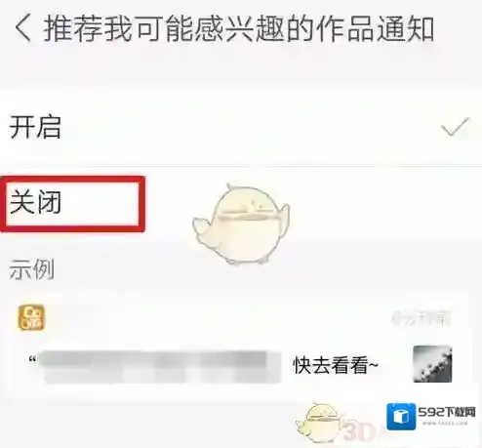Viewport: 482px width, 448px height.
Task: Click the small website URL under 592下载网
Action: pyautogui.click(x=445, y=424)
